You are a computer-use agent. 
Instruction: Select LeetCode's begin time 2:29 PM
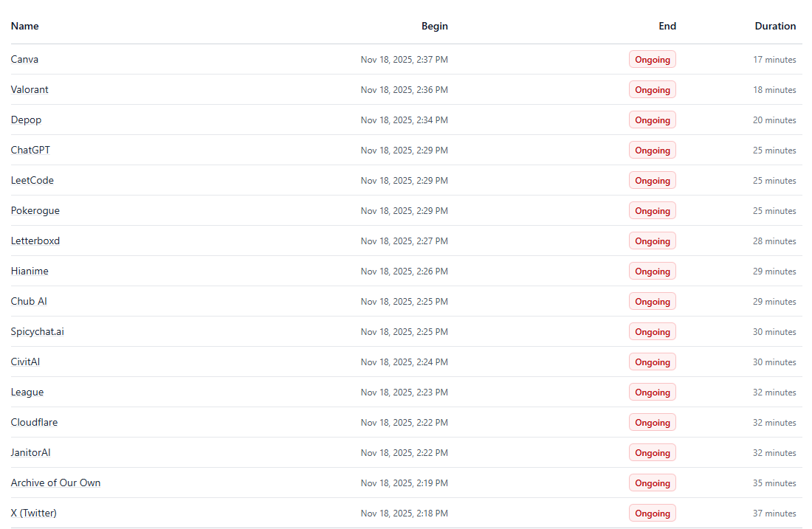pyautogui.click(x=405, y=180)
